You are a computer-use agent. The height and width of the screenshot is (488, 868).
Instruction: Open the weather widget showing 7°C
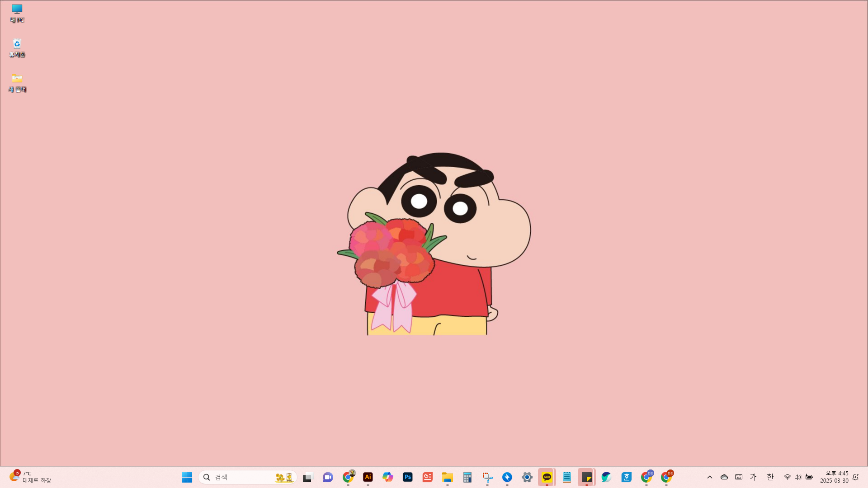tap(30, 477)
